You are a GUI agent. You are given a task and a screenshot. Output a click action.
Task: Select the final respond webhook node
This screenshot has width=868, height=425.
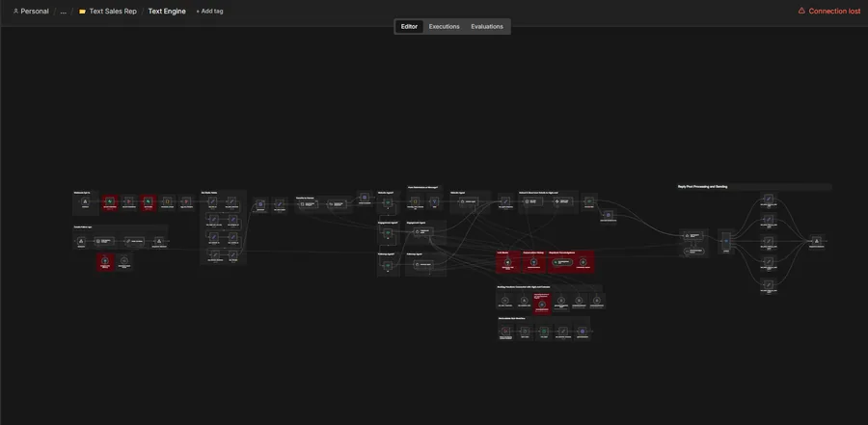[815, 241]
